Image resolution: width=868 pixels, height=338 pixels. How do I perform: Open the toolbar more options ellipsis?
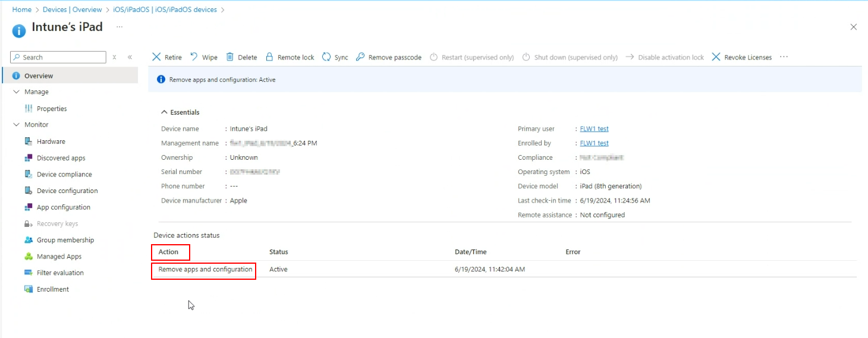point(784,57)
